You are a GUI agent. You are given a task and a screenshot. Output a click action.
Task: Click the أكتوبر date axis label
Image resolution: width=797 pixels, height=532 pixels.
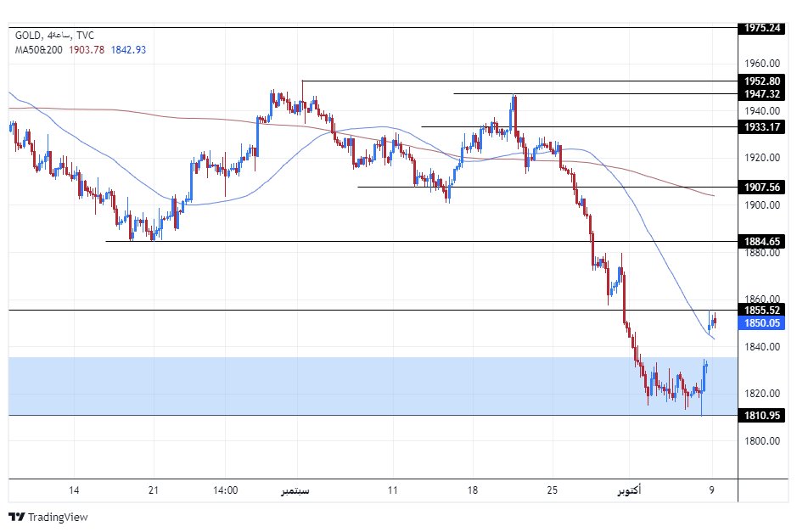(626, 490)
